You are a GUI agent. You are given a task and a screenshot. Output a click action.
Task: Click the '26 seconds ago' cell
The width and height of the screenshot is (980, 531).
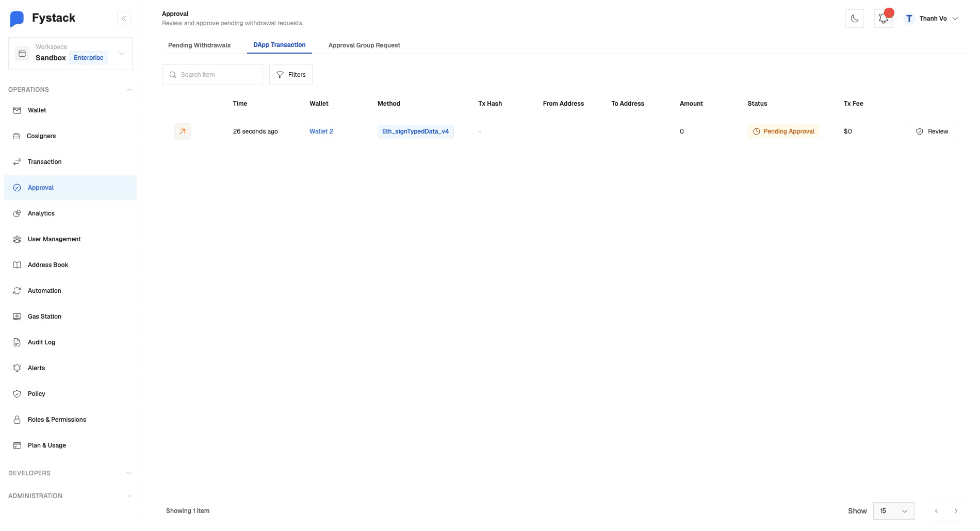255,131
